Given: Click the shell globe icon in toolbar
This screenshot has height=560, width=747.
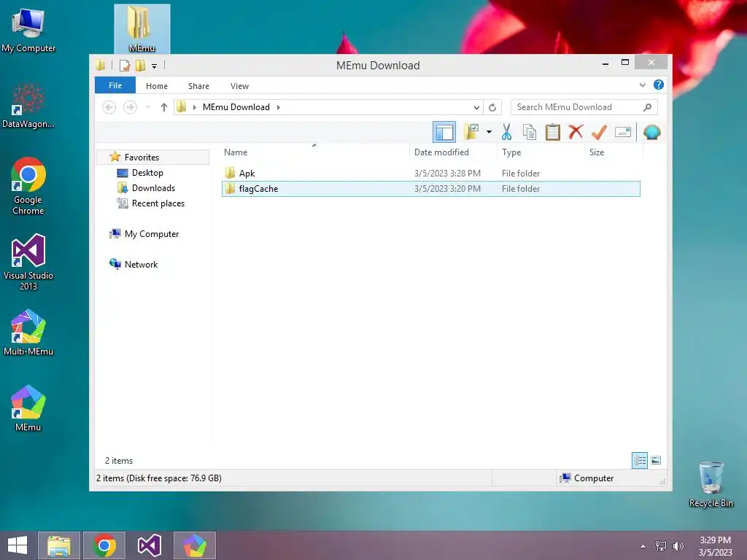Looking at the screenshot, I should [651, 132].
